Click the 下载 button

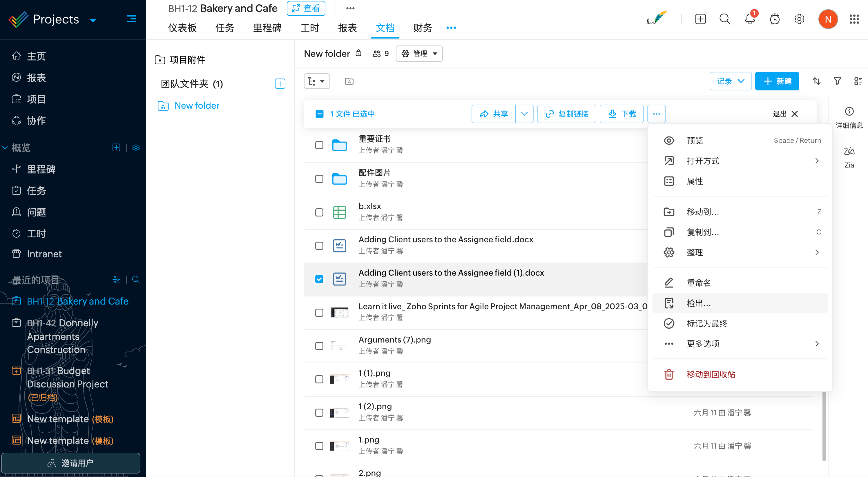(x=622, y=114)
